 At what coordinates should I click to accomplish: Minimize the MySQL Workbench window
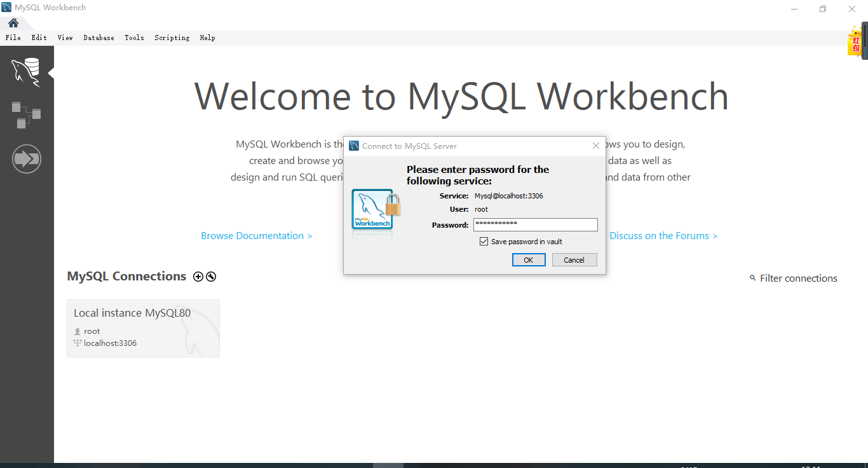click(794, 9)
